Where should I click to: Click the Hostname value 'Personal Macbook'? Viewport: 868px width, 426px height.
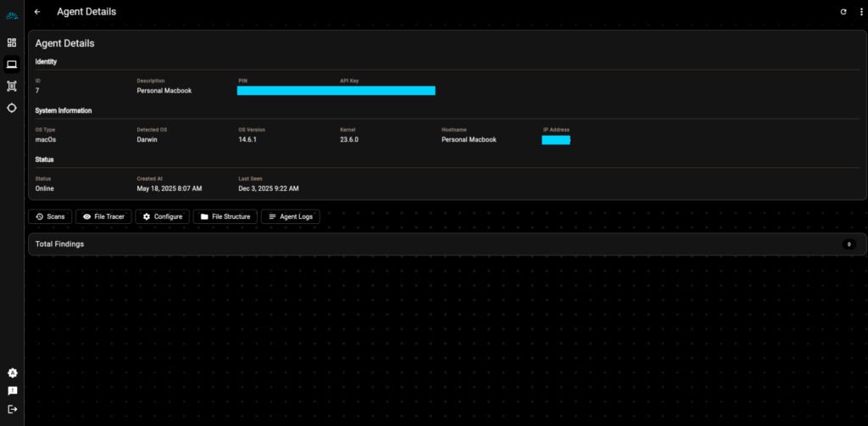[x=469, y=140]
